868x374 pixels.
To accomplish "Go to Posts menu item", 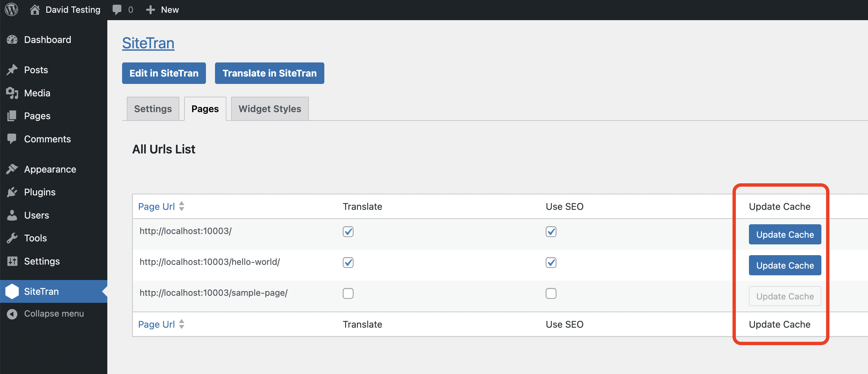I will [x=36, y=70].
